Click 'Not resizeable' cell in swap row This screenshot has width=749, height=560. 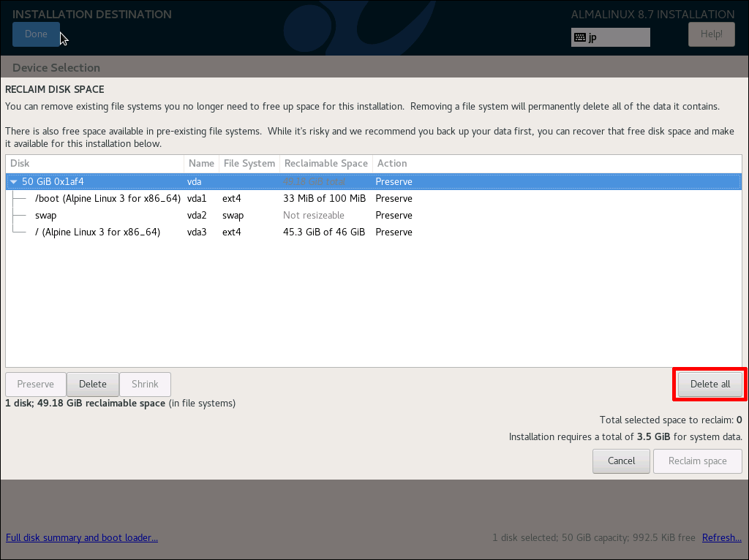tap(313, 216)
